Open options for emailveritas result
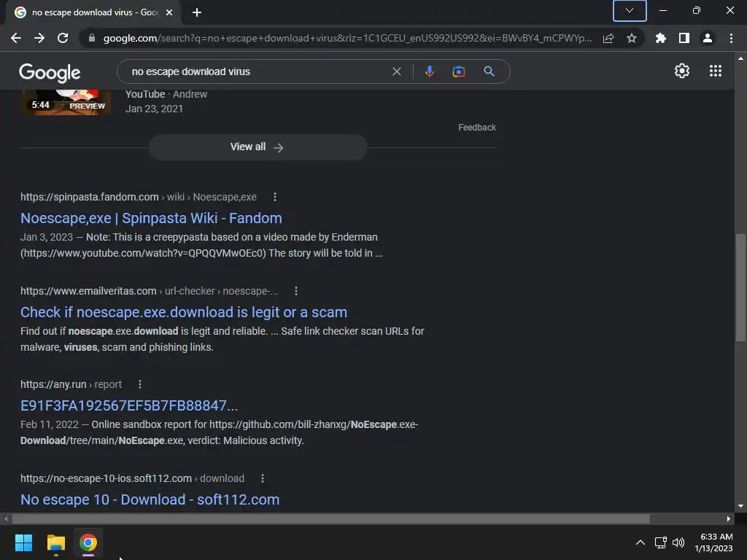The image size is (747, 560). pos(296,290)
